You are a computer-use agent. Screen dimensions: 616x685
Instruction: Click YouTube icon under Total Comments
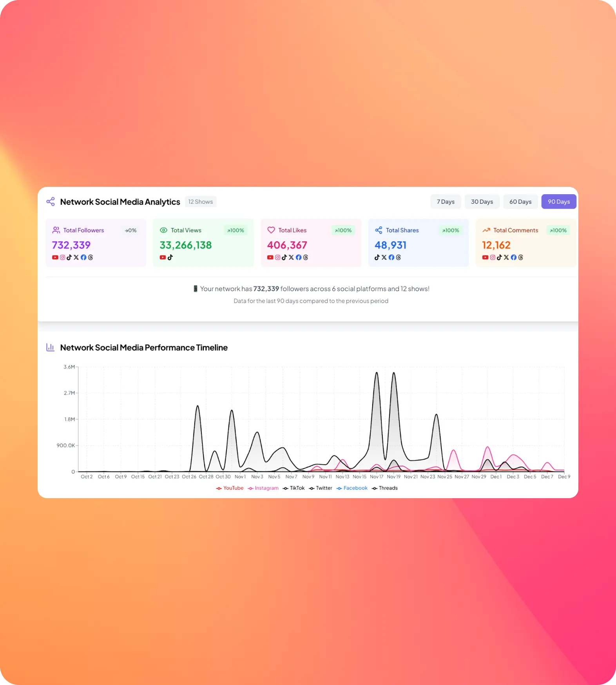485,257
